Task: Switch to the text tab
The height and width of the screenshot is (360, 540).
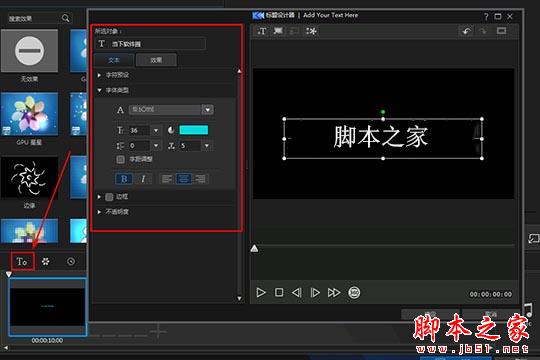Action: click(x=114, y=60)
